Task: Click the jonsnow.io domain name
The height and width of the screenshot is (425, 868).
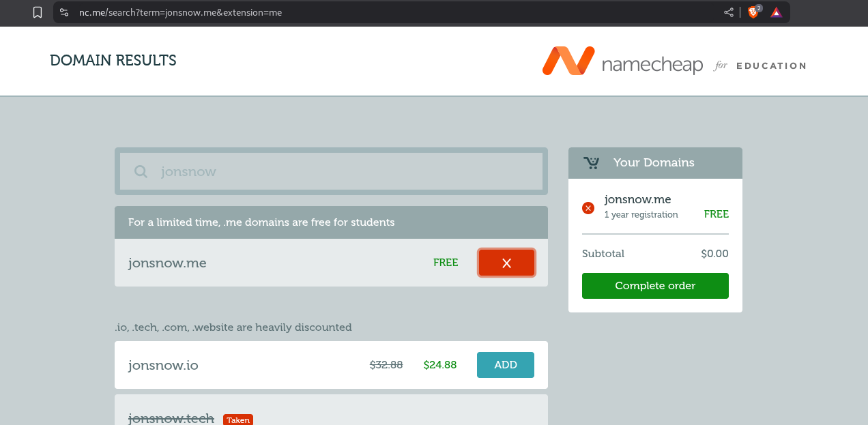Action: pyautogui.click(x=163, y=365)
